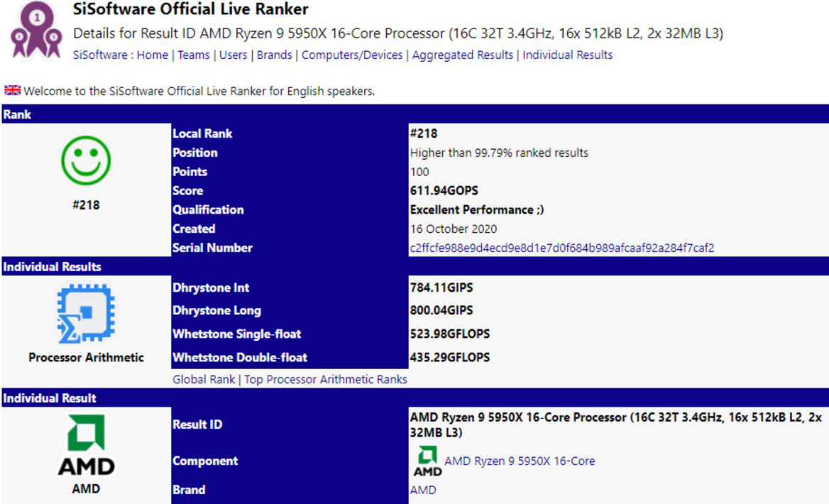Click the Dhrystone Int label

(211, 287)
